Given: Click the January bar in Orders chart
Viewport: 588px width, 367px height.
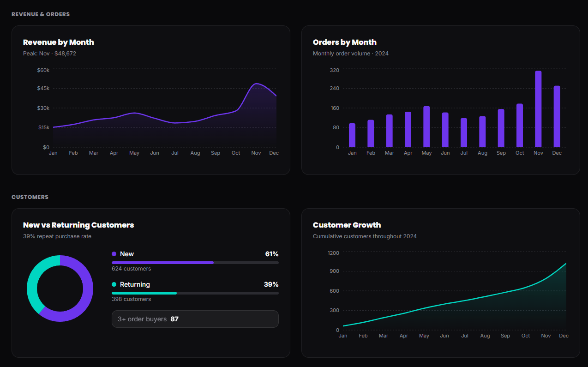Looking at the screenshot, I should pyautogui.click(x=352, y=135).
